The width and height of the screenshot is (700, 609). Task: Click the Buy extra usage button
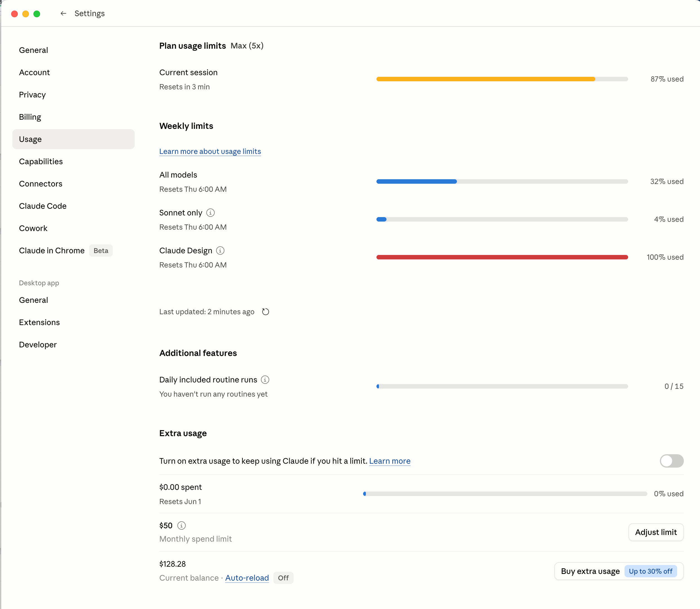tap(619, 571)
